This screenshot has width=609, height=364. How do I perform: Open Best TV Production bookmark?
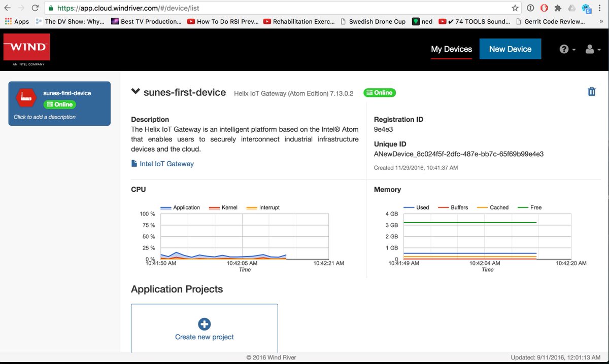pos(146,21)
